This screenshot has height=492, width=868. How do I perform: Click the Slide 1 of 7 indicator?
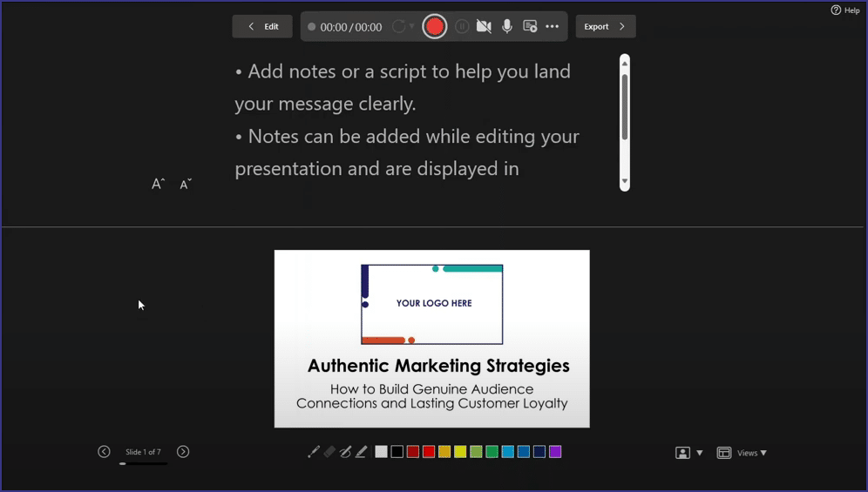[x=144, y=452]
